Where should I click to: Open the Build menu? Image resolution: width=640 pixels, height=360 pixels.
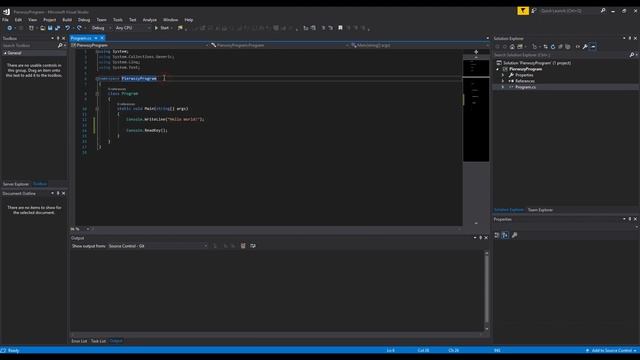67,20
